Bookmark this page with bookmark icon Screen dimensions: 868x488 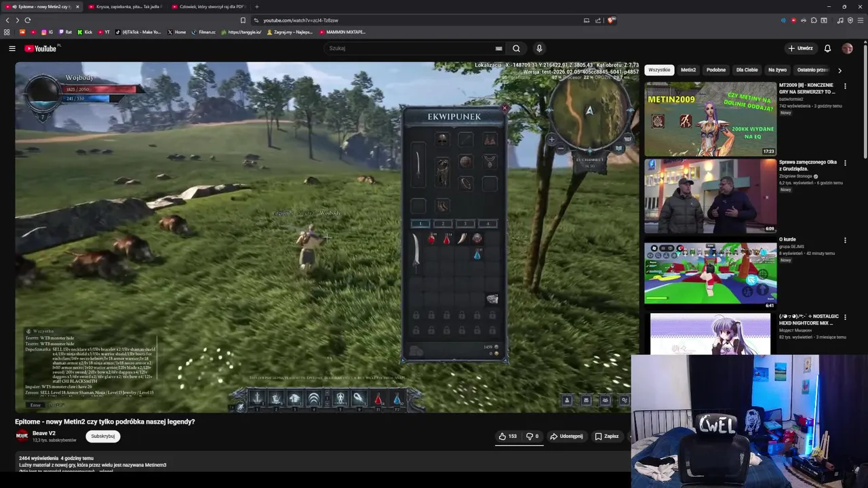243,20
